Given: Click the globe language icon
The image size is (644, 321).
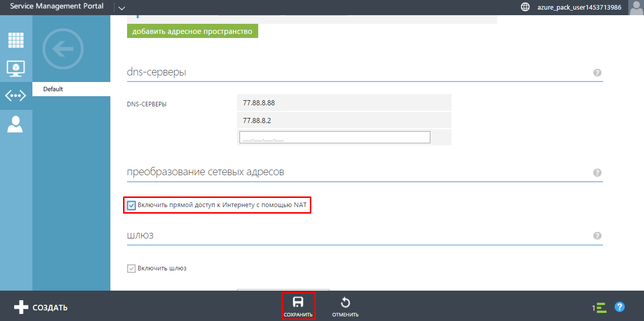Looking at the screenshot, I should (525, 7).
